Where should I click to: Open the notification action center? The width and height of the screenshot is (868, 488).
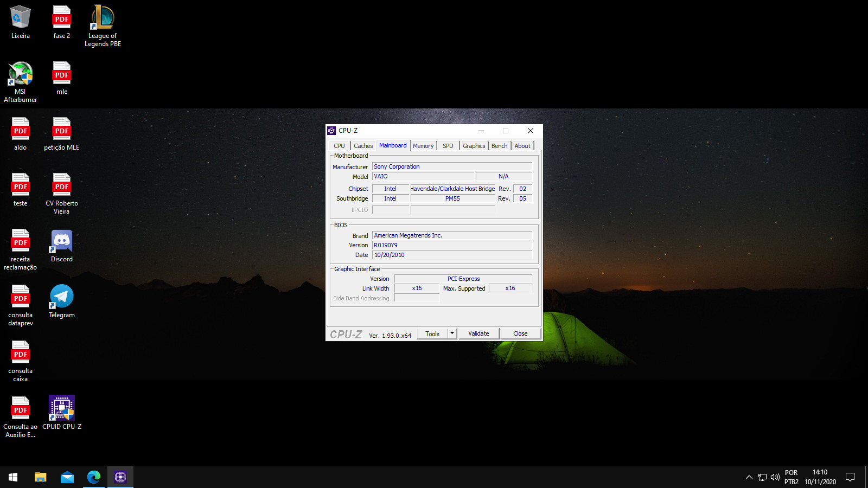pyautogui.click(x=850, y=477)
